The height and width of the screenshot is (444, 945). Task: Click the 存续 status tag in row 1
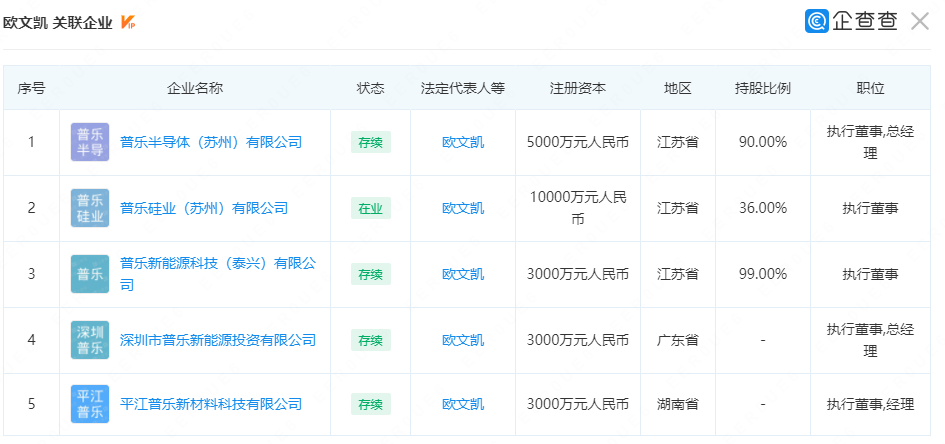coord(370,142)
